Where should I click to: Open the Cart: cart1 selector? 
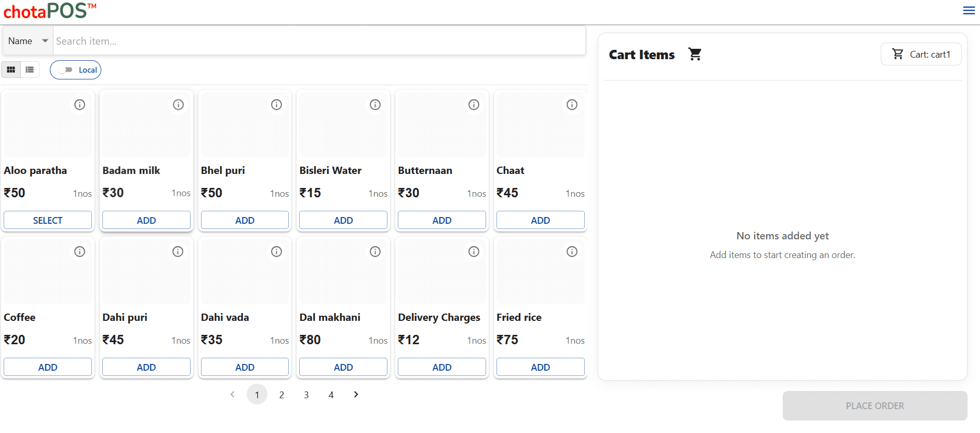click(x=921, y=54)
